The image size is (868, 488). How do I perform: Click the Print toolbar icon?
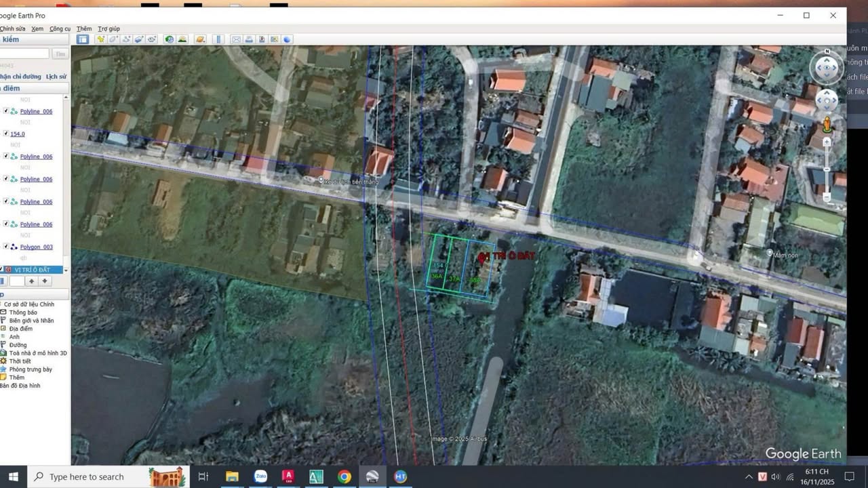(x=249, y=39)
